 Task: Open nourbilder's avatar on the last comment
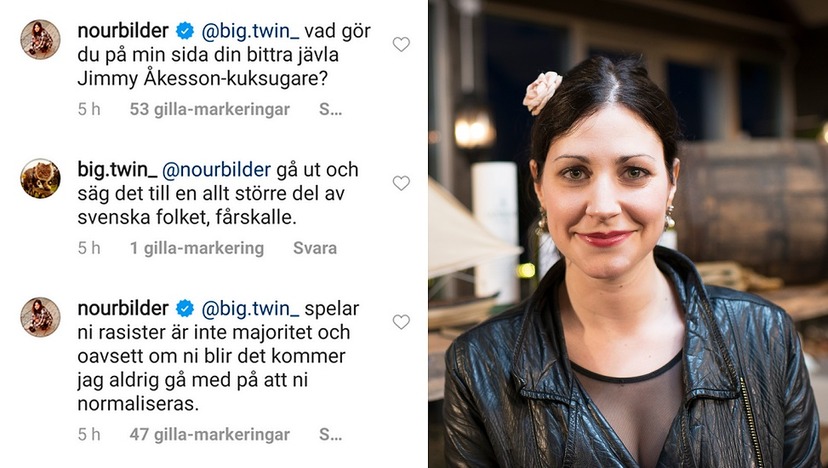click(40, 317)
